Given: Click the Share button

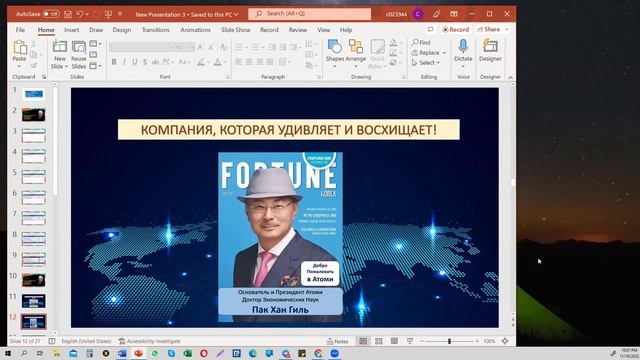Looking at the screenshot, I should click(489, 29).
